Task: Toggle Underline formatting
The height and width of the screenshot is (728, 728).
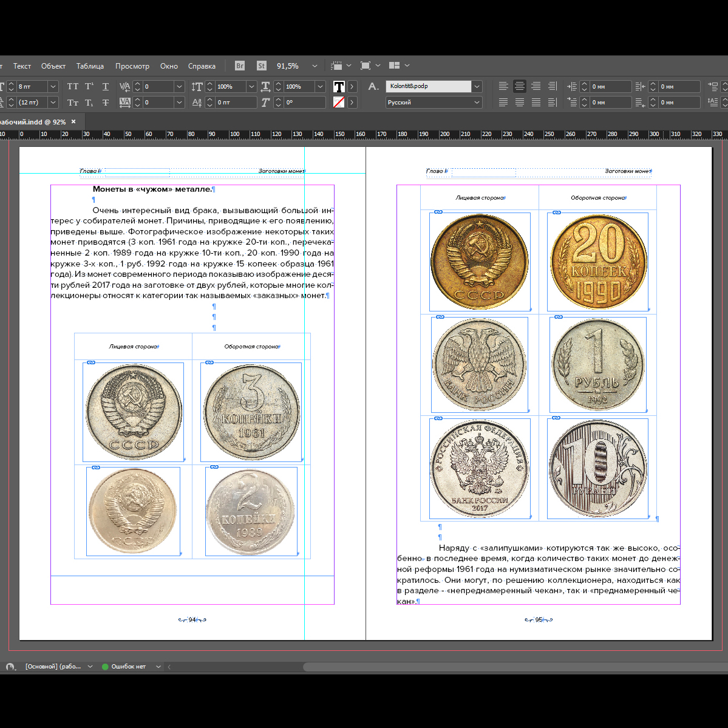Action: 106,86
